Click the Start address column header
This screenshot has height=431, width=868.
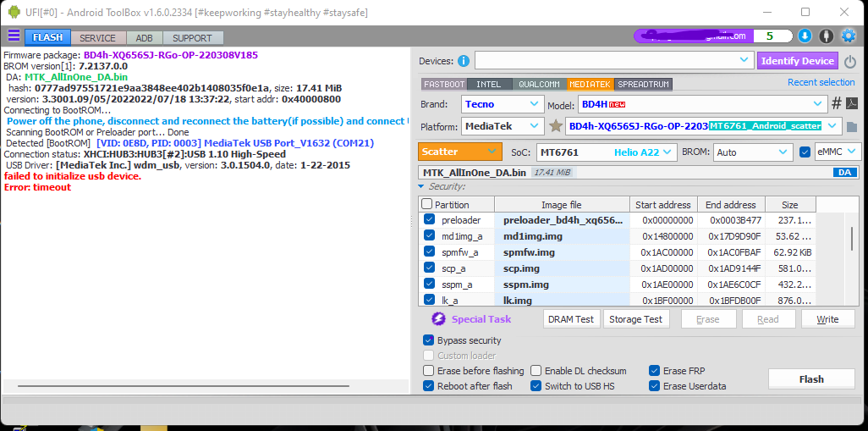(x=663, y=204)
